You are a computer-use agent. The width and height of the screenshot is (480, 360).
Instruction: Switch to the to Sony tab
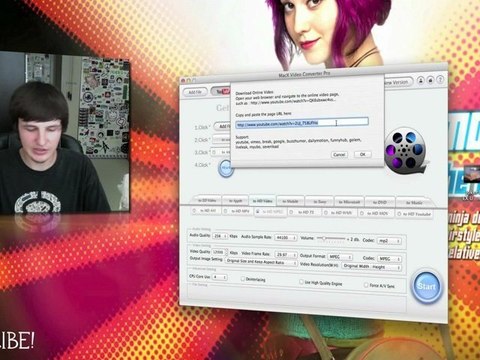(319, 201)
